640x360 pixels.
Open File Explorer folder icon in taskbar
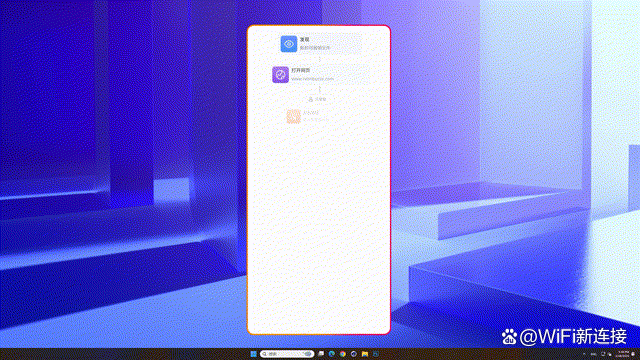(x=364, y=354)
